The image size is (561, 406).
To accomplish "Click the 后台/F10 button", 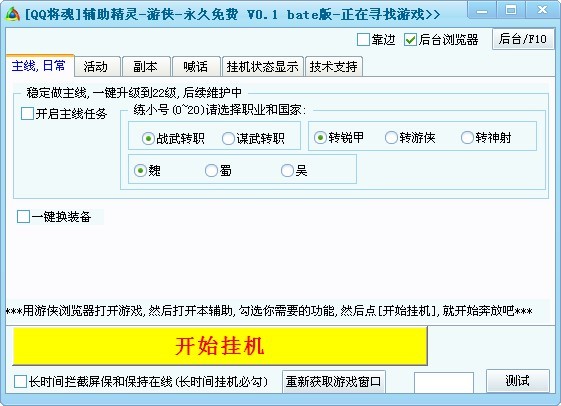I will pyautogui.click(x=523, y=39).
